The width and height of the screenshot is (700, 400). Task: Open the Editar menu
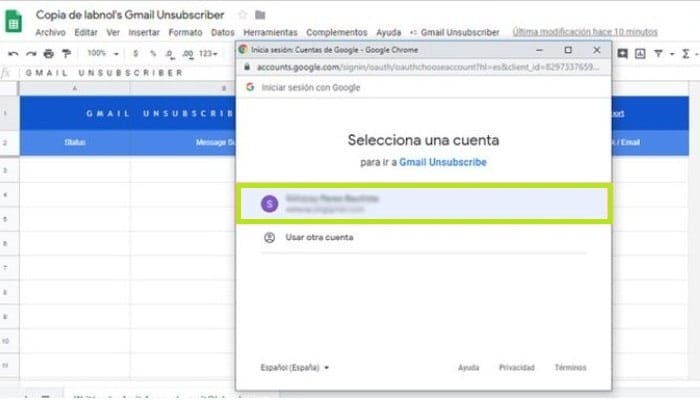click(x=86, y=33)
